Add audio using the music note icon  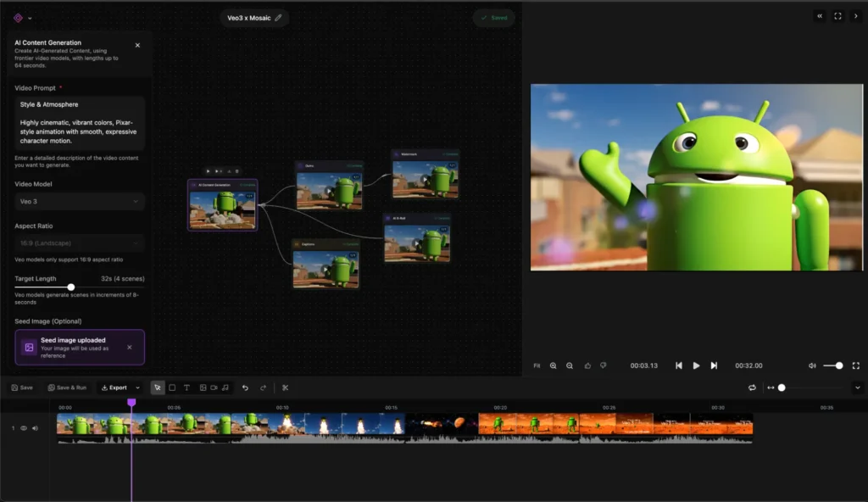click(x=225, y=388)
